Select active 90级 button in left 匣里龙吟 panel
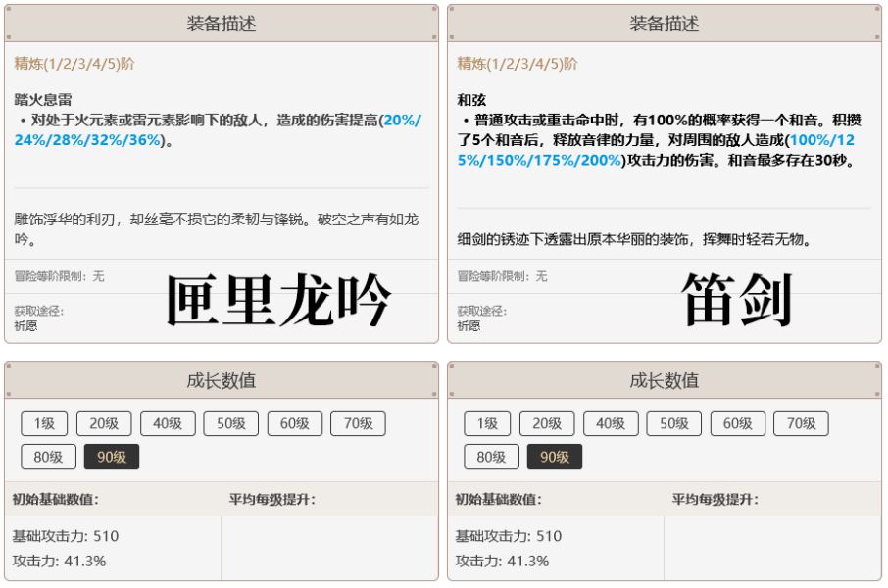The image size is (888, 588). pos(112,457)
